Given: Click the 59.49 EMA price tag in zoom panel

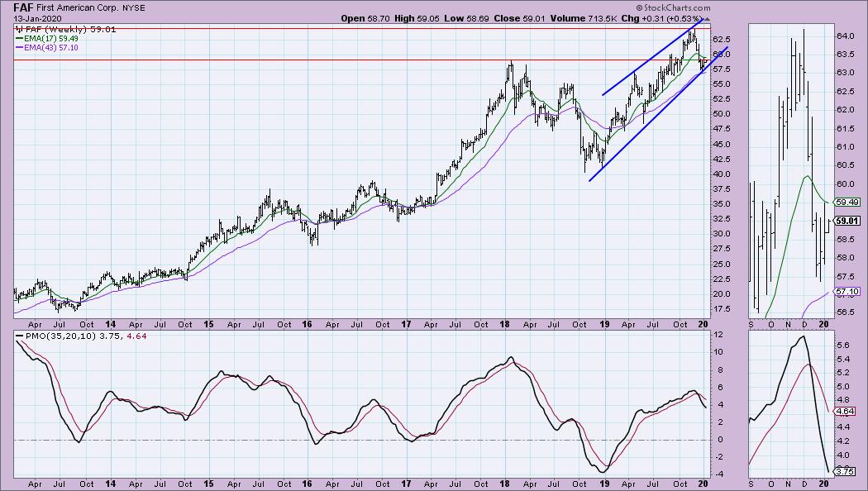Looking at the screenshot, I should pos(847,203).
